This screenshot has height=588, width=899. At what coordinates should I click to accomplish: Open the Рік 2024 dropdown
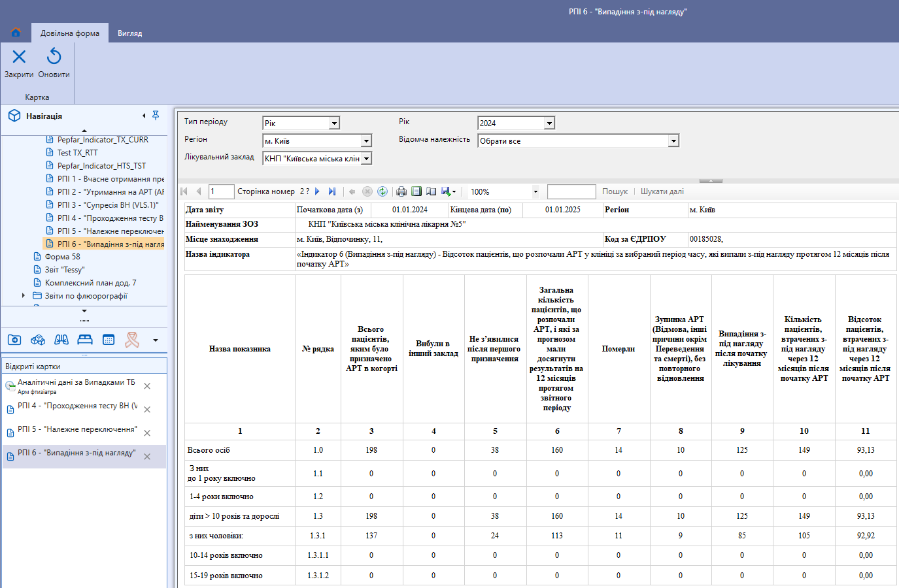pyautogui.click(x=549, y=123)
